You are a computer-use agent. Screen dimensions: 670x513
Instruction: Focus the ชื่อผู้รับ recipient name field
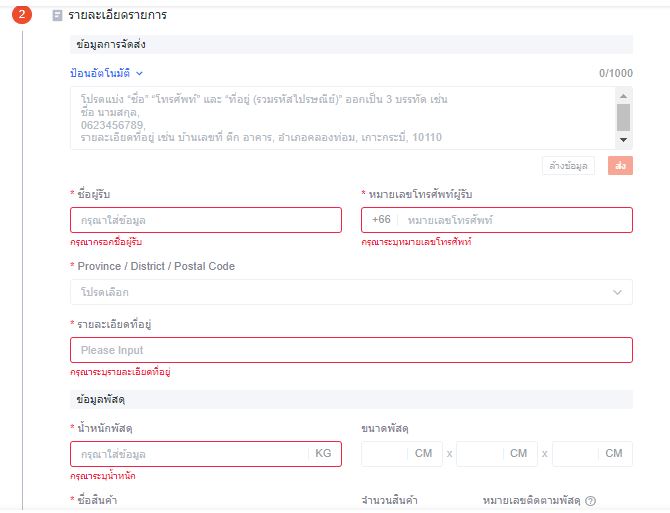click(x=206, y=220)
